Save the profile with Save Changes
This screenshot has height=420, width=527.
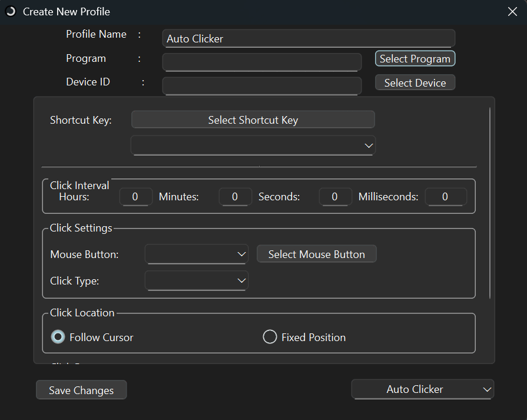[81, 390]
